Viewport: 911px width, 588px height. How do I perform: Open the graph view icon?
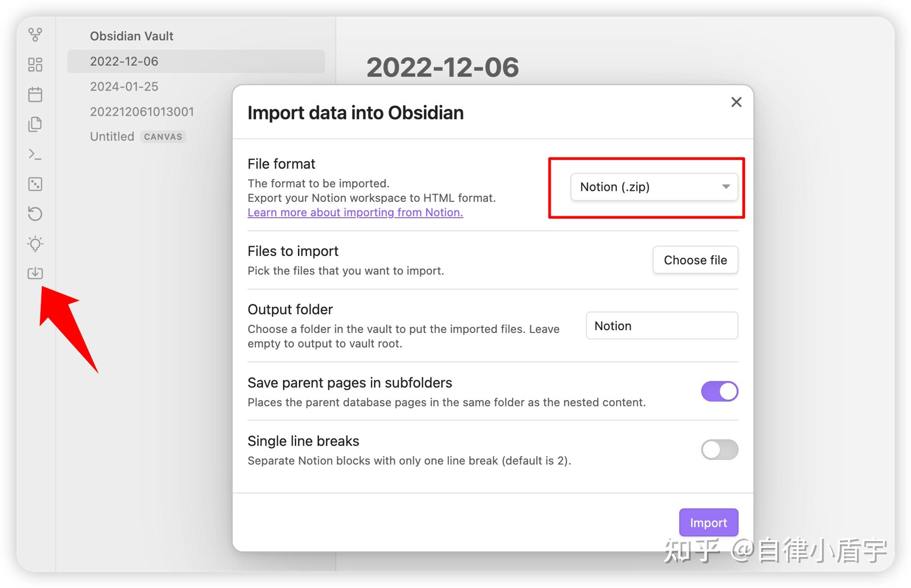[x=35, y=35]
